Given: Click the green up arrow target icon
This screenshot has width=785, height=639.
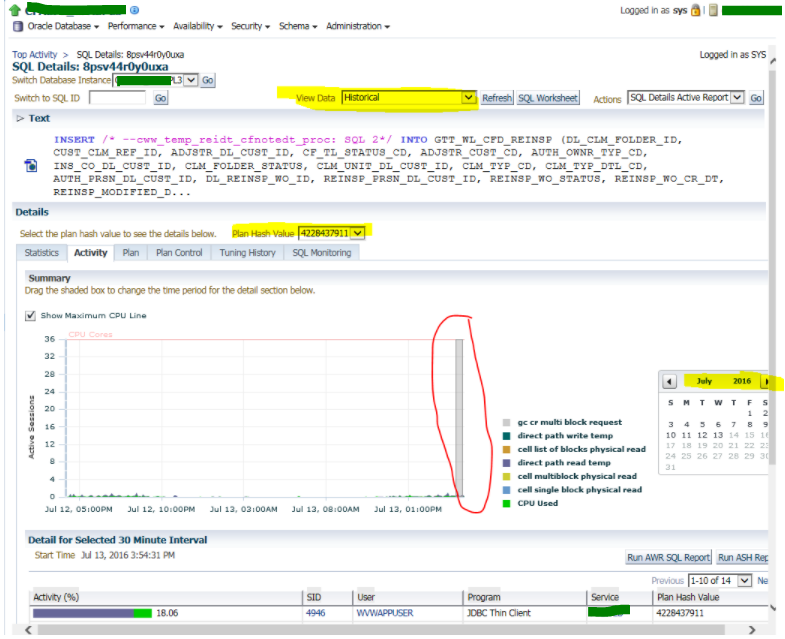Looking at the screenshot, I should click(x=15, y=10).
